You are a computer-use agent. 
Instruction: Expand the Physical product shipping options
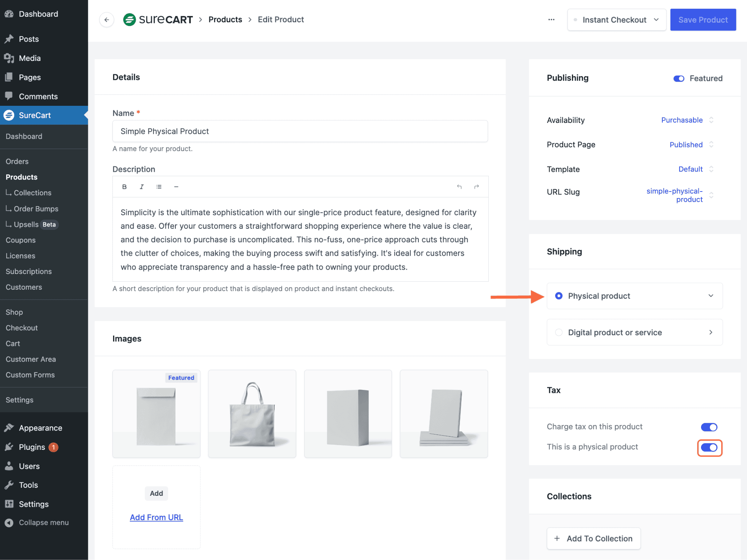710,296
